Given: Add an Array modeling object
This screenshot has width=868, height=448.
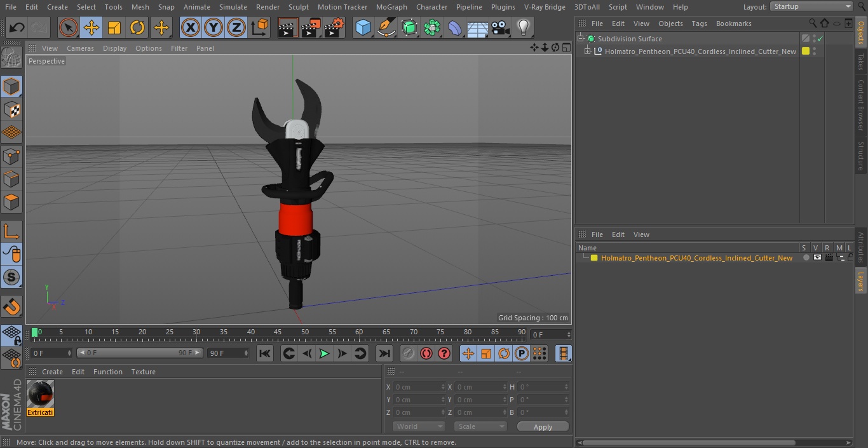Looking at the screenshot, I should pyautogui.click(x=432, y=27).
